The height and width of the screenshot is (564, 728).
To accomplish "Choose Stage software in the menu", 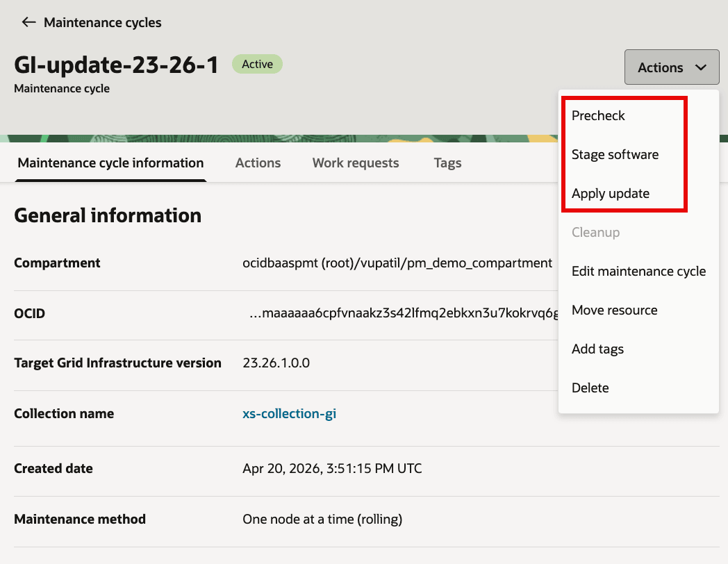I will [x=615, y=155].
